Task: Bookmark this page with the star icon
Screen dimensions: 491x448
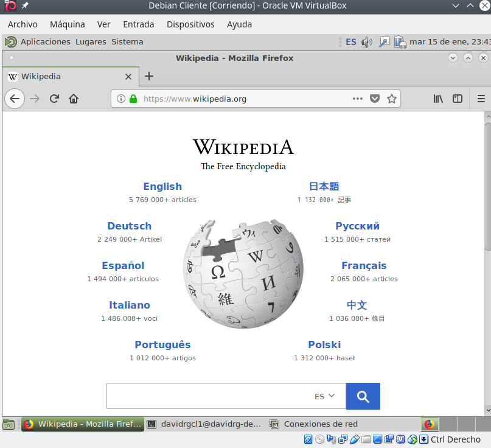Action: click(391, 99)
